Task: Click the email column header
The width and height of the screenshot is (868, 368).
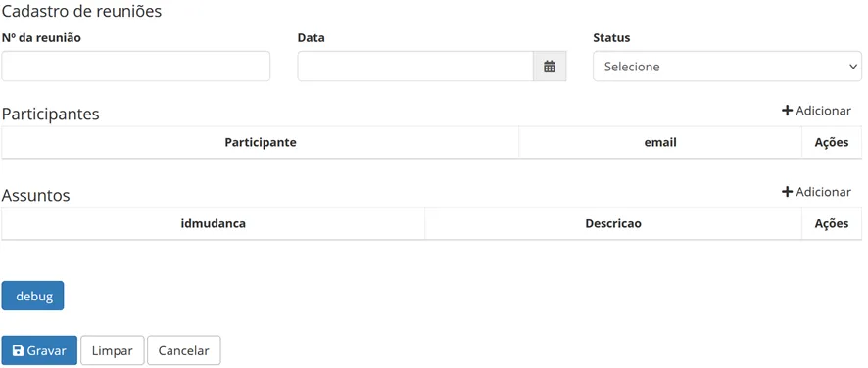Action: coord(660,142)
